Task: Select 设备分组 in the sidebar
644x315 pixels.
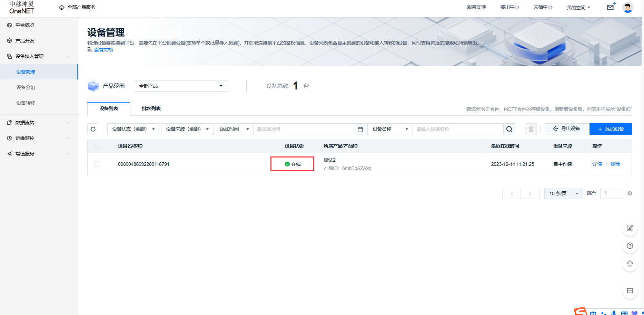Action: coord(26,87)
